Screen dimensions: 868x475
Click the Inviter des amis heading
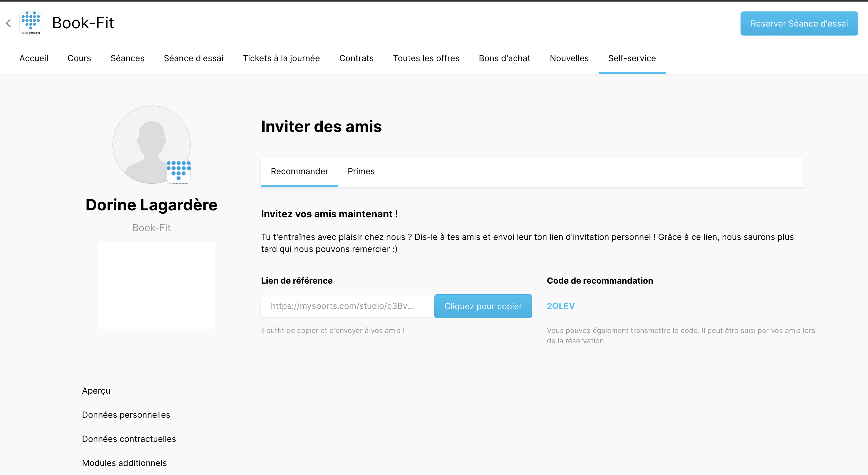tap(321, 127)
